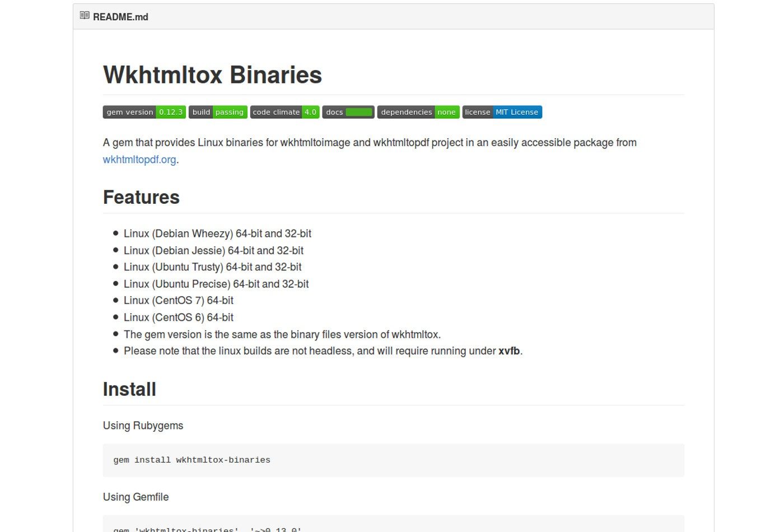Viewport: 784px width, 532px height.
Task: Click the Gemfile gem 'wkhtmltox-binaries' code block
Action: tap(394, 524)
